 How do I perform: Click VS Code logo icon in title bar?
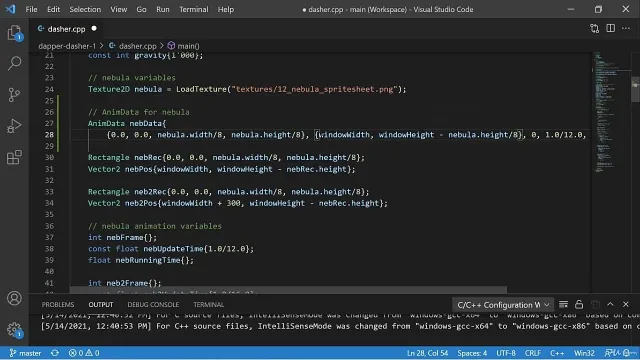pos(10,9)
